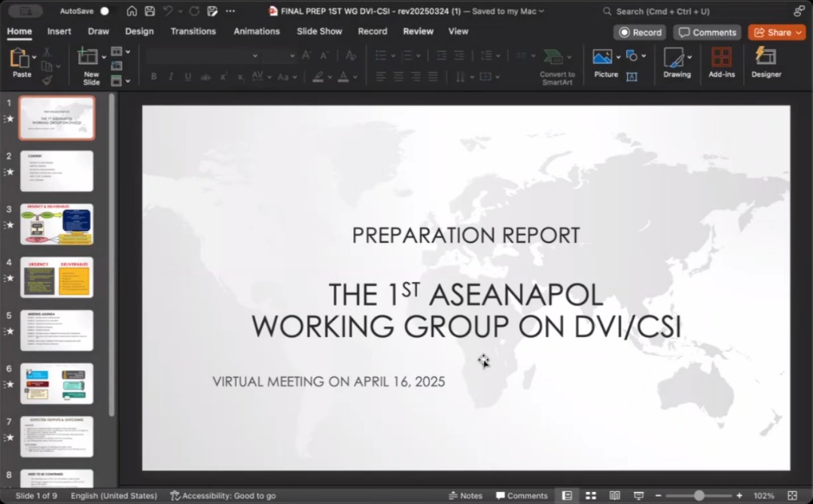Click Convert to SmartArt
The image size is (813, 504).
click(x=557, y=68)
